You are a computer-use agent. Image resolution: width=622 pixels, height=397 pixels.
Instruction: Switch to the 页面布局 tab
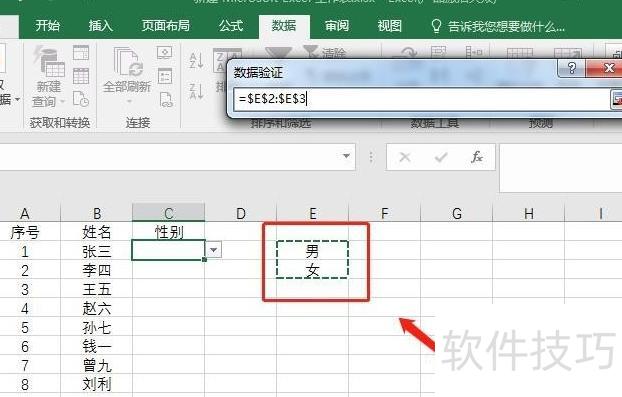[165, 26]
